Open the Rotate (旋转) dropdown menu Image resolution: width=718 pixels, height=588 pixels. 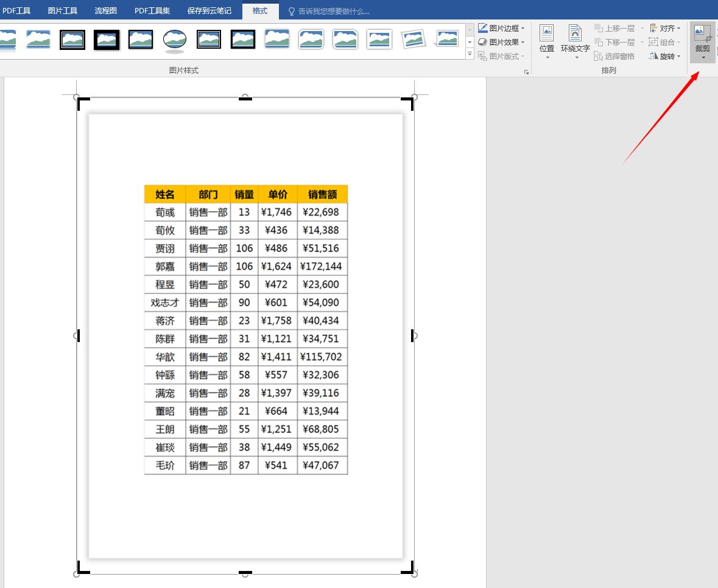tap(665, 56)
